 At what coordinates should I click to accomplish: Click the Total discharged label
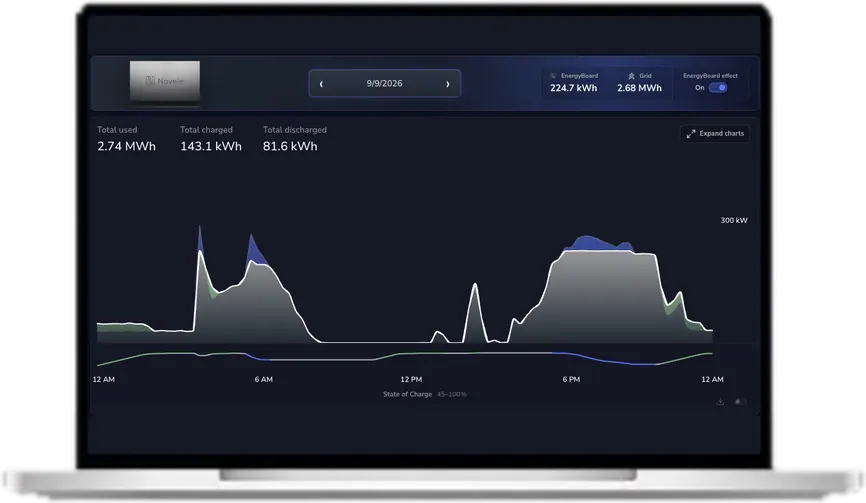[x=295, y=130]
